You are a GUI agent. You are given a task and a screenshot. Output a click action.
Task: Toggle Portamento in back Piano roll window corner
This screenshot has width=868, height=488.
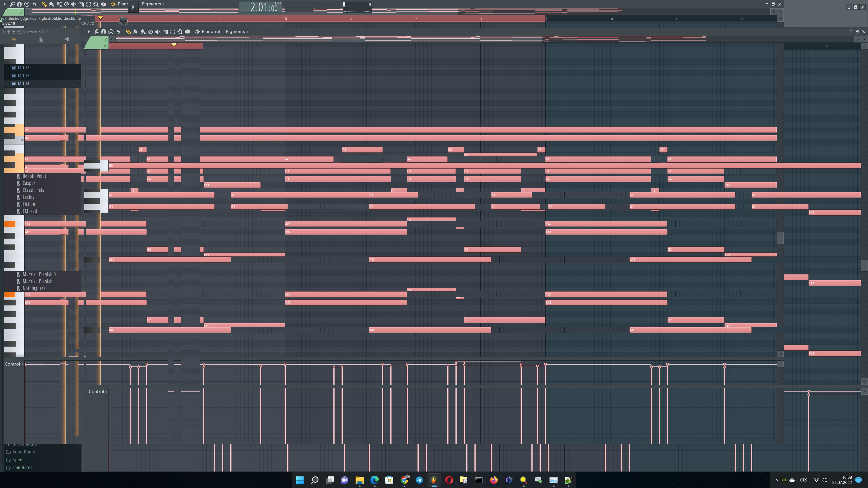pyautogui.click(x=21, y=12)
